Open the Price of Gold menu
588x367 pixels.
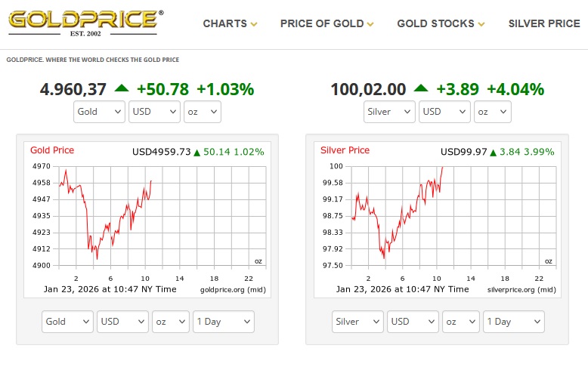point(326,23)
